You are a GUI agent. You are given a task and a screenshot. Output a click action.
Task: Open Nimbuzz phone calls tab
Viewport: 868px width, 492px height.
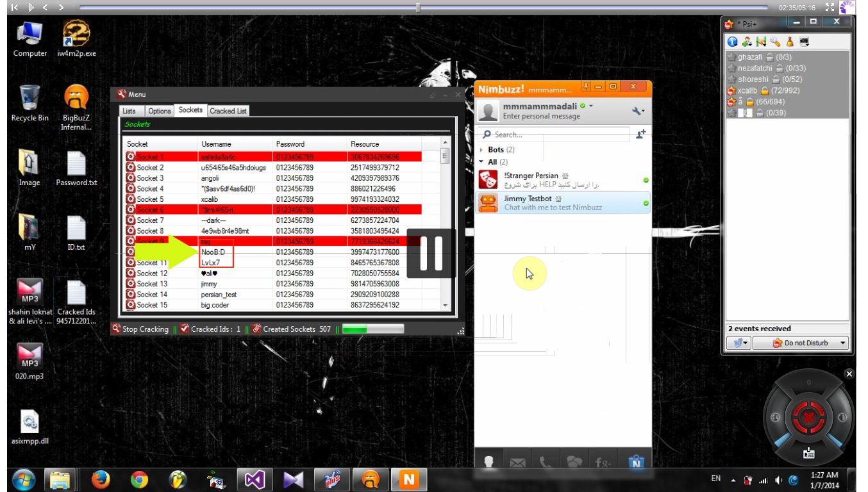click(x=546, y=461)
